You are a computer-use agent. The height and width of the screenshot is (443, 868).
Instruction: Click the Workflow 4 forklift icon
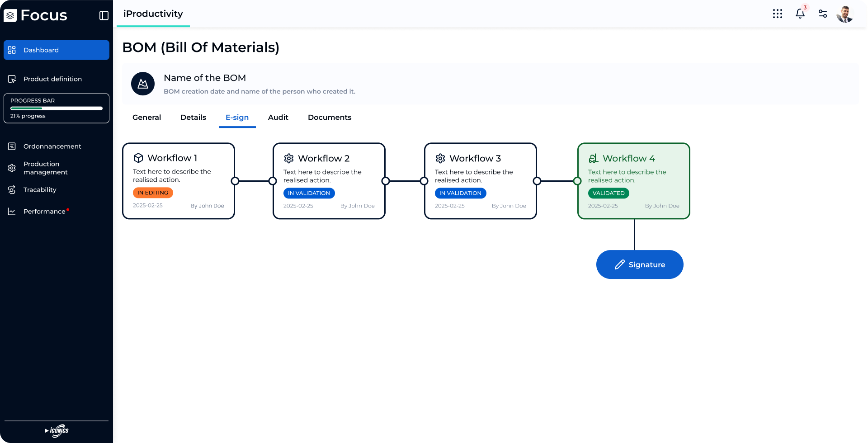click(594, 158)
